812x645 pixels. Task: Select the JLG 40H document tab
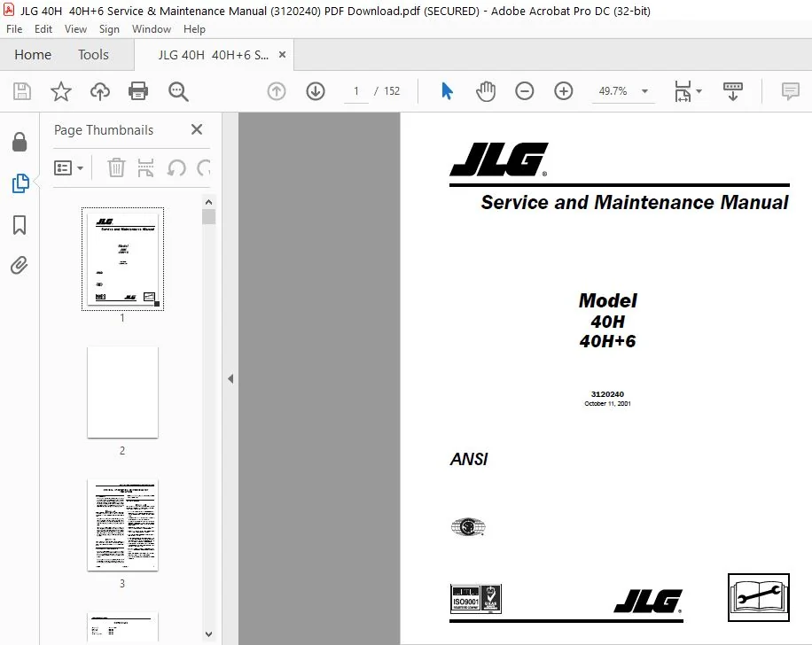214,54
